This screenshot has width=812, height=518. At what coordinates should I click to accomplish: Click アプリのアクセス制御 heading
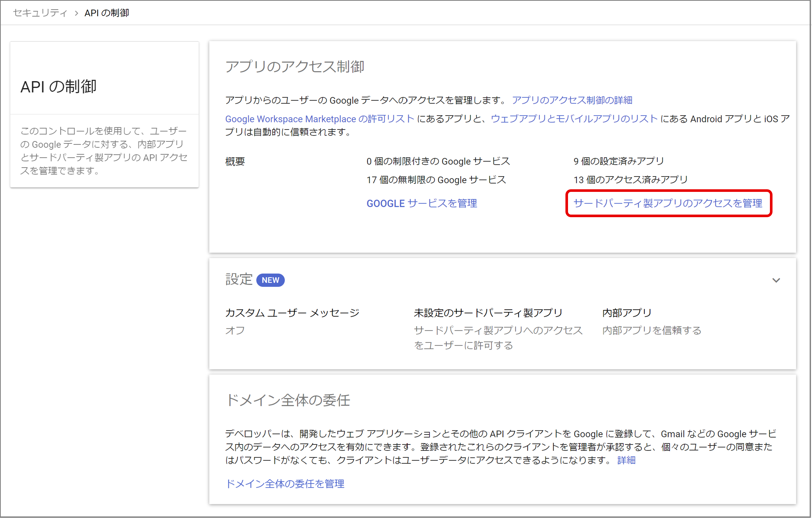click(x=295, y=66)
